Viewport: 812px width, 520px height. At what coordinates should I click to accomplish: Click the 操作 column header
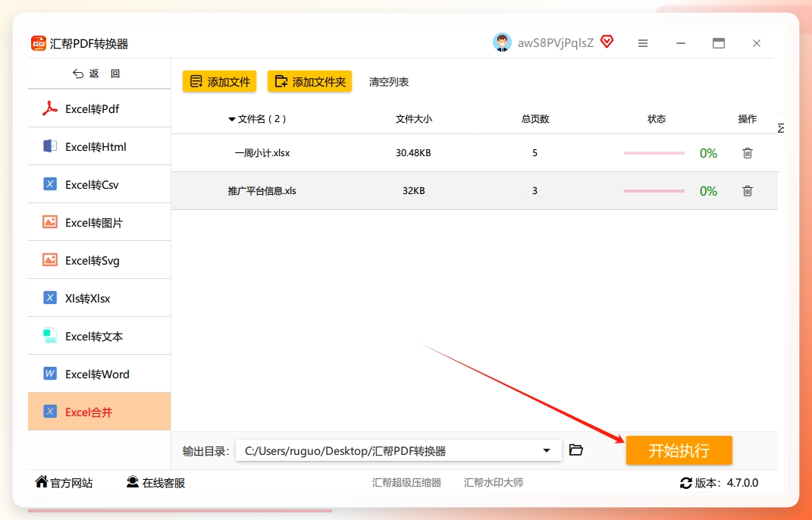(748, 119)
